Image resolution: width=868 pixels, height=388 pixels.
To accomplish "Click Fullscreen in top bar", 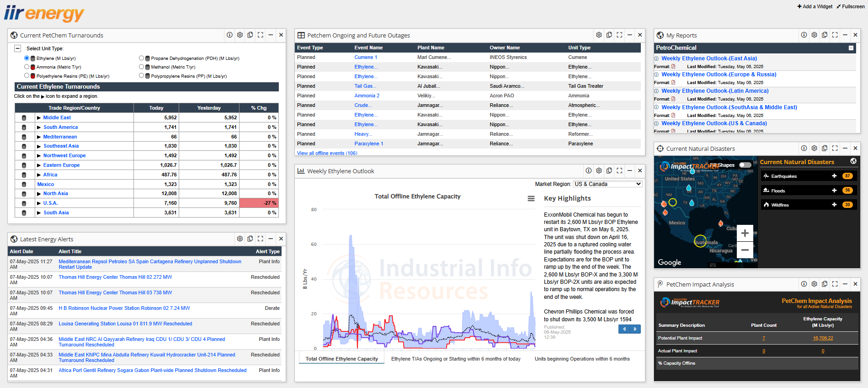I will 850,6.
